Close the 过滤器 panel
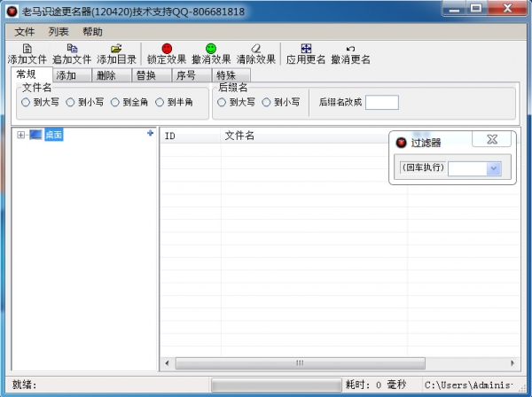532x397 pixels. [491, 139]
